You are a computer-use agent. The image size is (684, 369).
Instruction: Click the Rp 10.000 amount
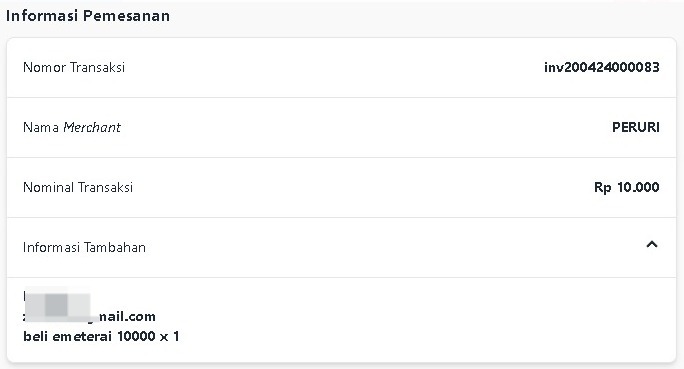click(626, 188)
